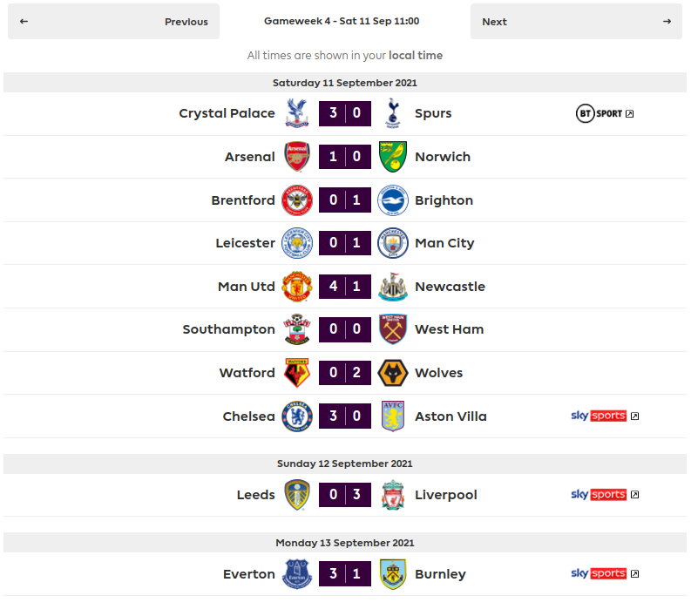Open Sky Sports link for Leeds match
The width and height of the screenshot is (691, 616).
click(605, 495)
